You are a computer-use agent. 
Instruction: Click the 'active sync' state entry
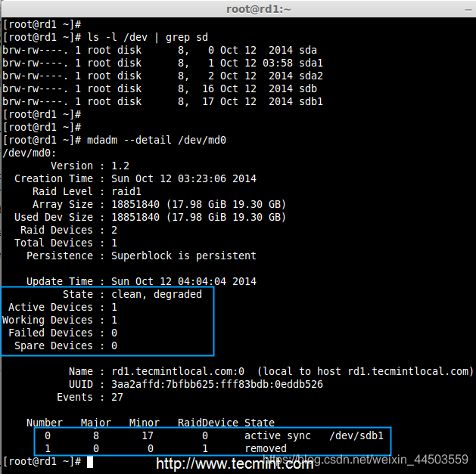coord(278,435)
